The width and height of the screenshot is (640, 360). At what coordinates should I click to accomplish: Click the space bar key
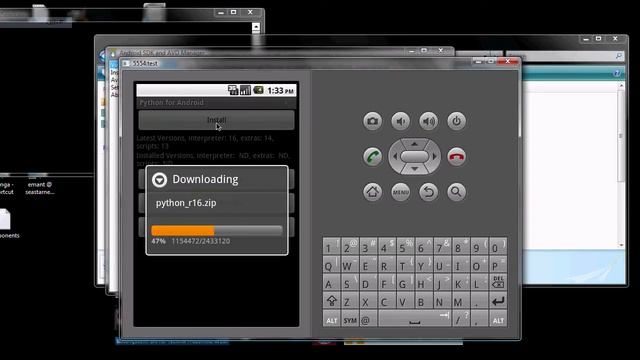click(414, 319)
